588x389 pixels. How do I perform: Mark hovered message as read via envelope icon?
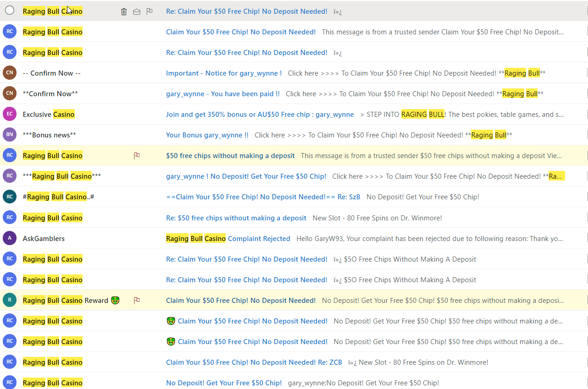(x=137, y=11)
